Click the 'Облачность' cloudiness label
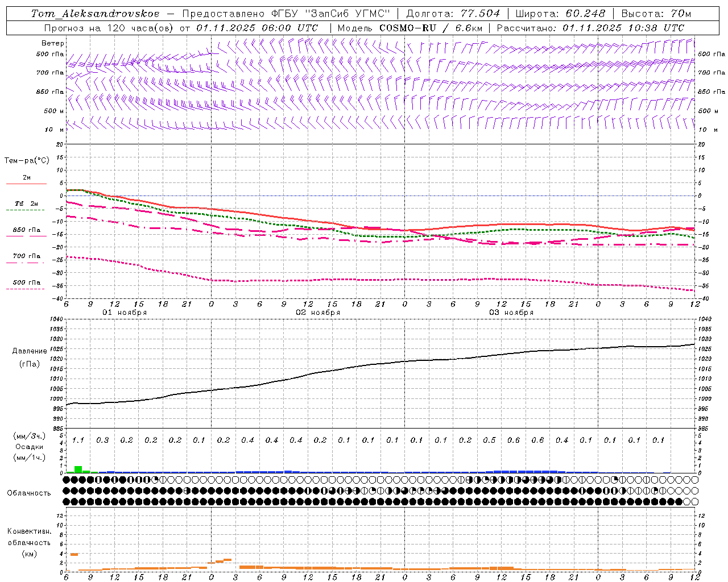This screenshot has width=728, height=582. 29,493
